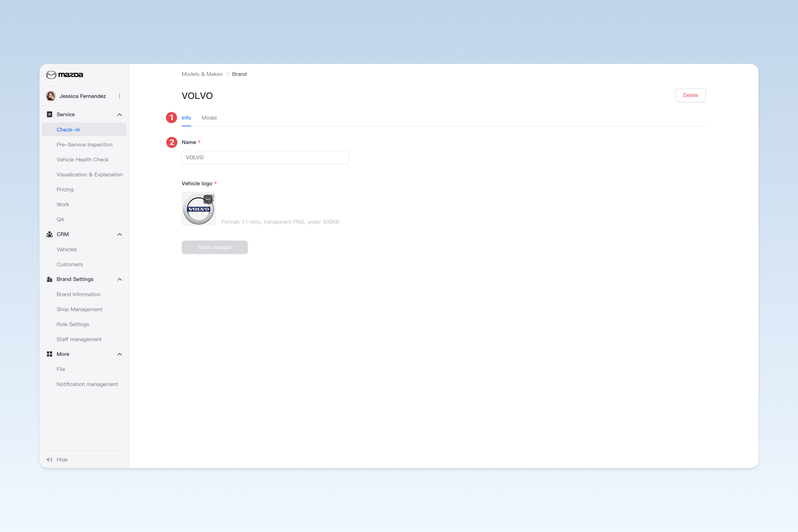Open Check-in in the sidebar
This screenshot has width=798, height=532.
pos(84,130)
